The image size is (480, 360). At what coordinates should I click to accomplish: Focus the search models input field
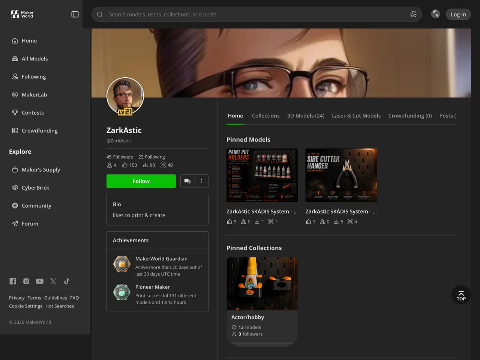pos(257,14)
